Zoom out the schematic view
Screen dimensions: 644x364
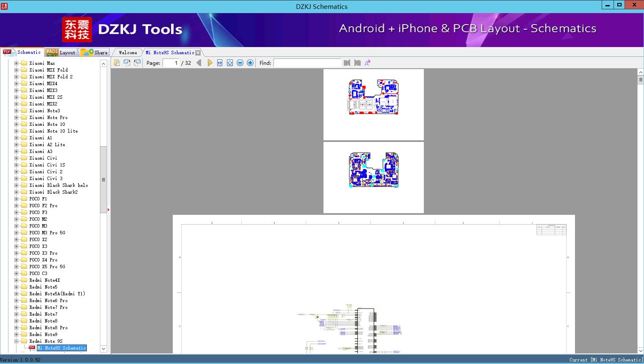tap(240, 63)
